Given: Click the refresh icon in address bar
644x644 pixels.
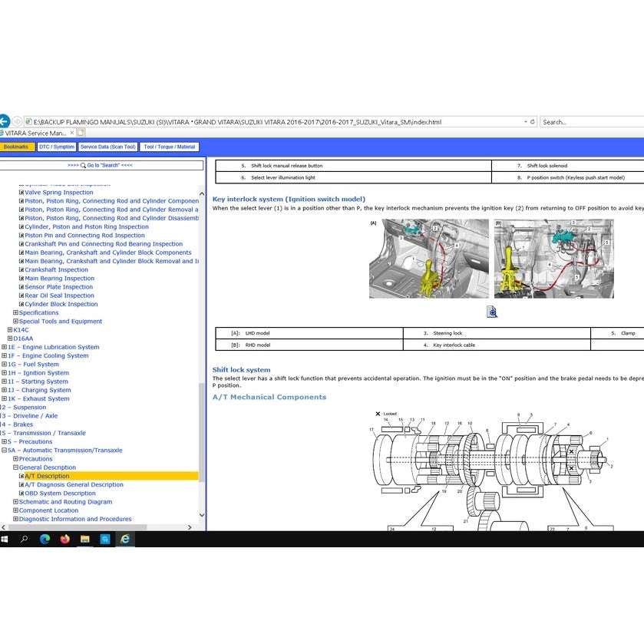Looking at the screenshot, I should pyautogui.click(x=533, y=121).
